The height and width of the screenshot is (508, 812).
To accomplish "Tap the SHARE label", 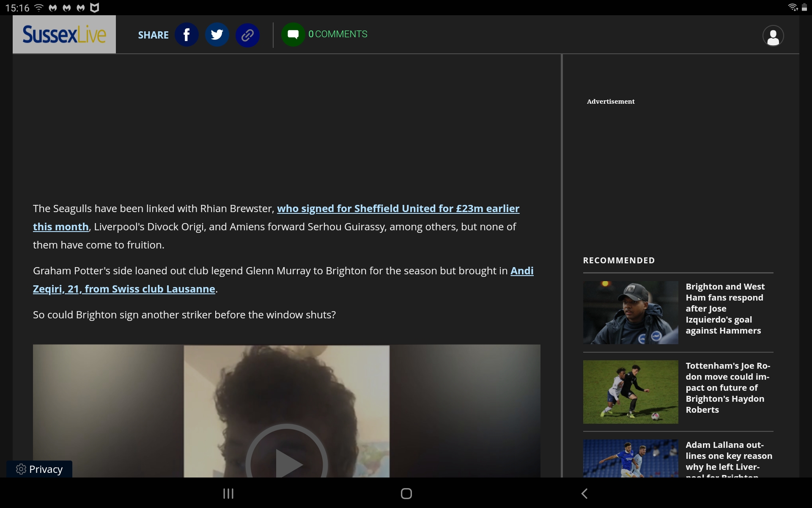I will tap(153, 35).
